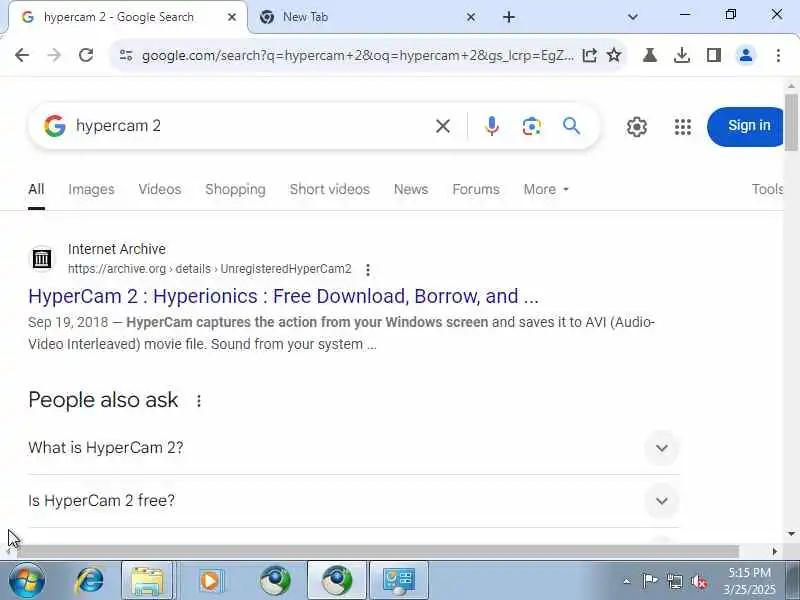Click the scroll down arrow
Viewport: 800px width, 600px height.
pos(791,534)
